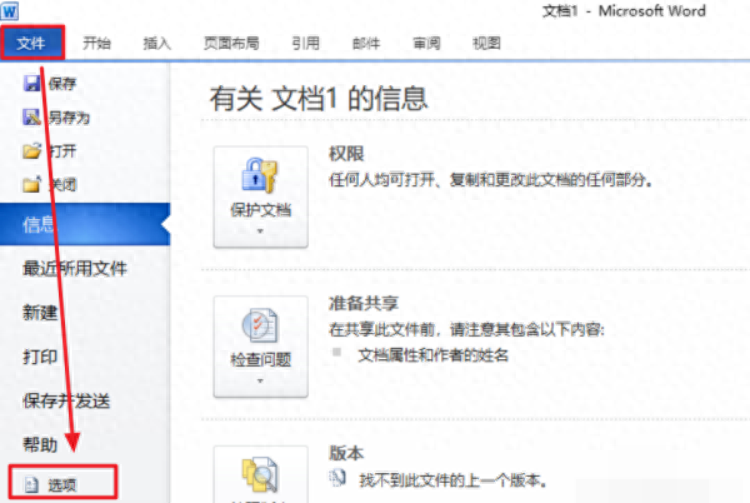Click the 关闭 folder icon
Viewport: 750px width, 503px height.
coord(32,184)
